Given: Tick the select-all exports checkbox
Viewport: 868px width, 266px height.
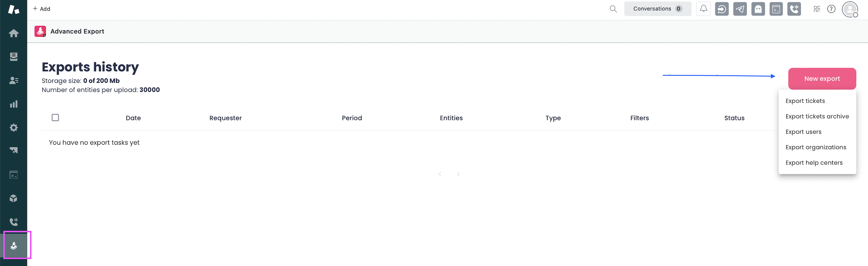Looking at the screenshot, I should (x=55, y=118).
